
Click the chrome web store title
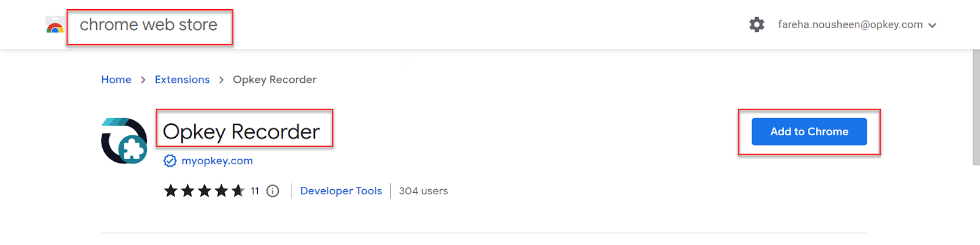click(149, 24)
